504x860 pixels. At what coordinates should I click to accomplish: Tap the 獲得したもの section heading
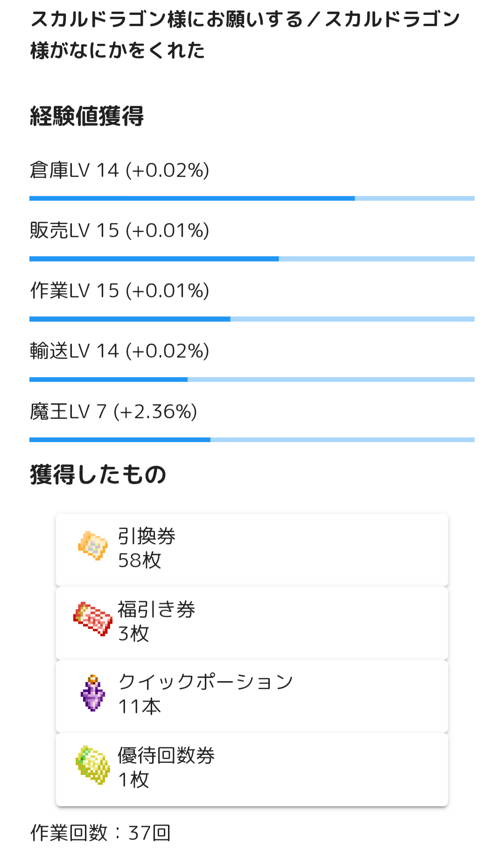point(98,475)
